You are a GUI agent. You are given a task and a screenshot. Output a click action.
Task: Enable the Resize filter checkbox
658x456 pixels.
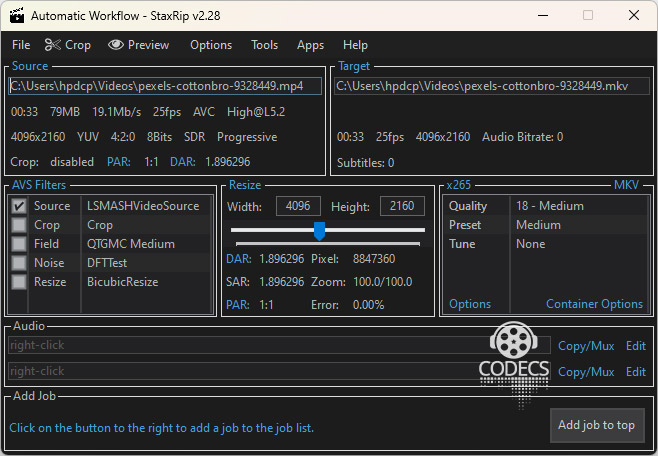(x=18, y=282)
